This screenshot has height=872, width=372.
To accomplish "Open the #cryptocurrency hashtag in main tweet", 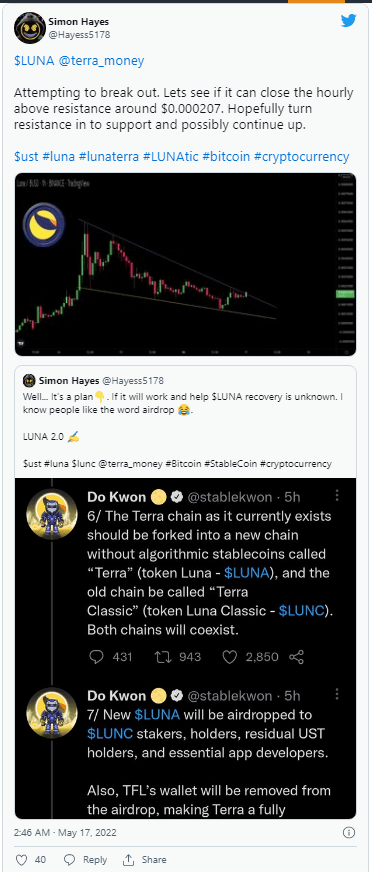I will 301,156.
